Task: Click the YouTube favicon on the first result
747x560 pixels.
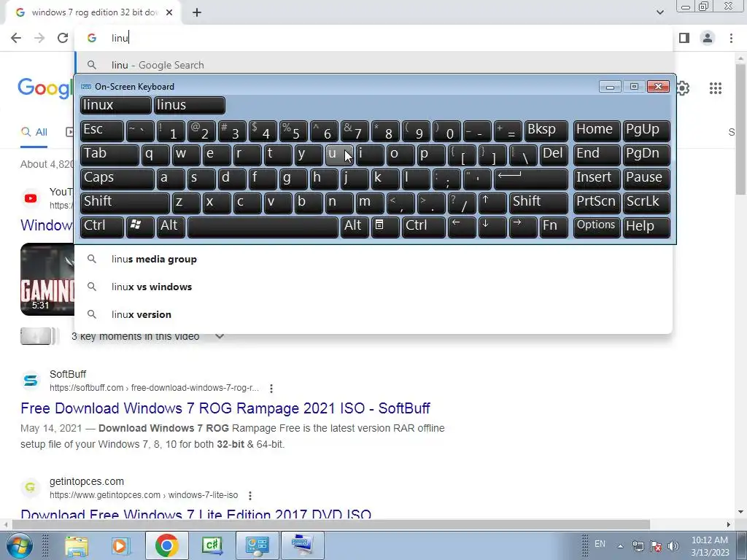Action: tap(31, 198)
